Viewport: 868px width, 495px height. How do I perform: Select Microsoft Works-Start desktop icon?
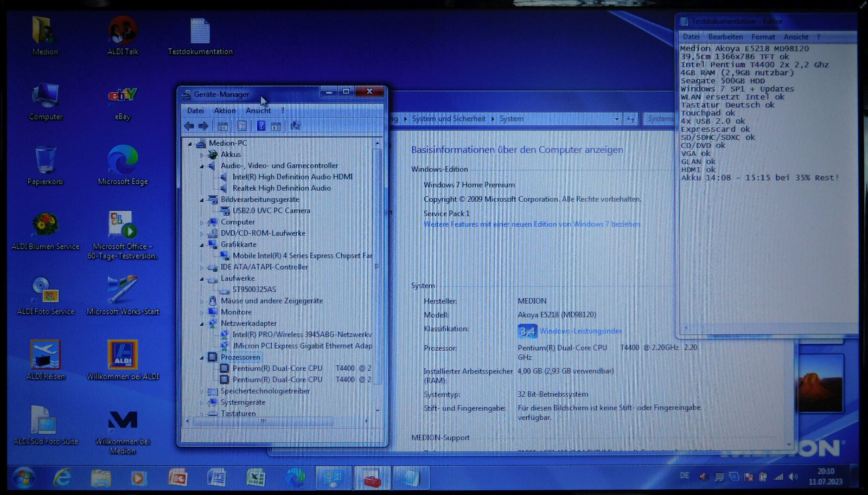[x=123, y=296]
